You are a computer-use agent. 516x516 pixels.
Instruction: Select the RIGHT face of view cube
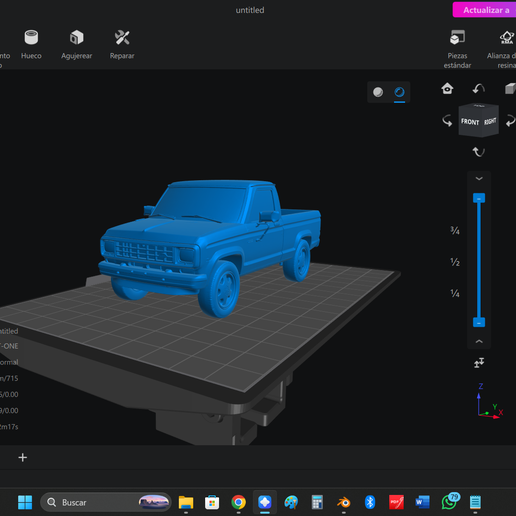490,121
